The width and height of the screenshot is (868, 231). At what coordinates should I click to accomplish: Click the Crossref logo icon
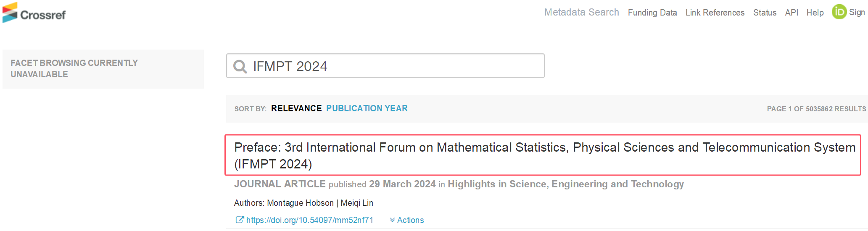coord(10,13)
